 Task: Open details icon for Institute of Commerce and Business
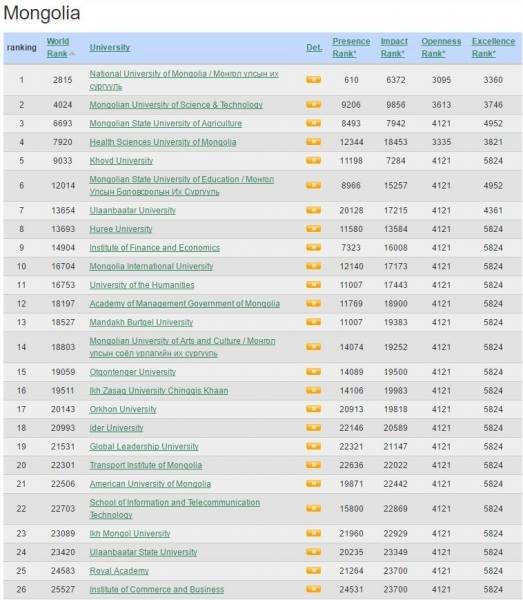coord(313,589)
